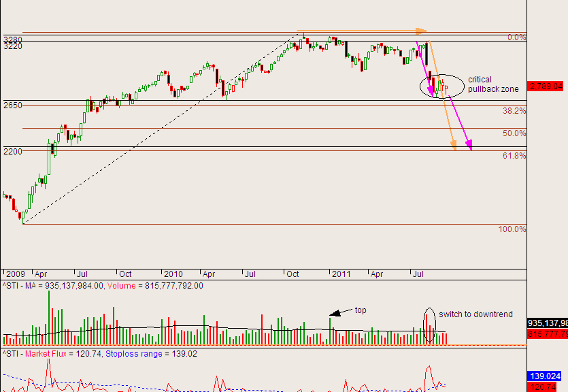Click the "top" annotation in volume panel

[x=359, y=310]
